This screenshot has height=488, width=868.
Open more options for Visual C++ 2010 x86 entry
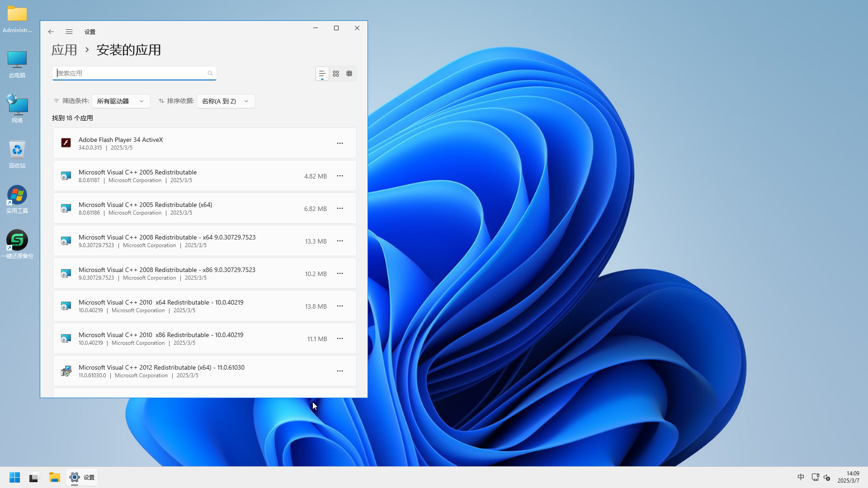click(x=340, y=338)
